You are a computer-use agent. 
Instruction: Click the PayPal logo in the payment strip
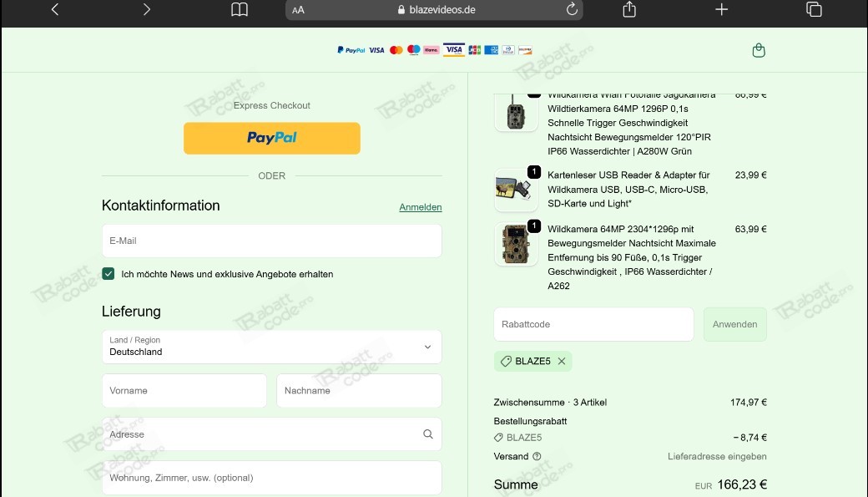351,50
